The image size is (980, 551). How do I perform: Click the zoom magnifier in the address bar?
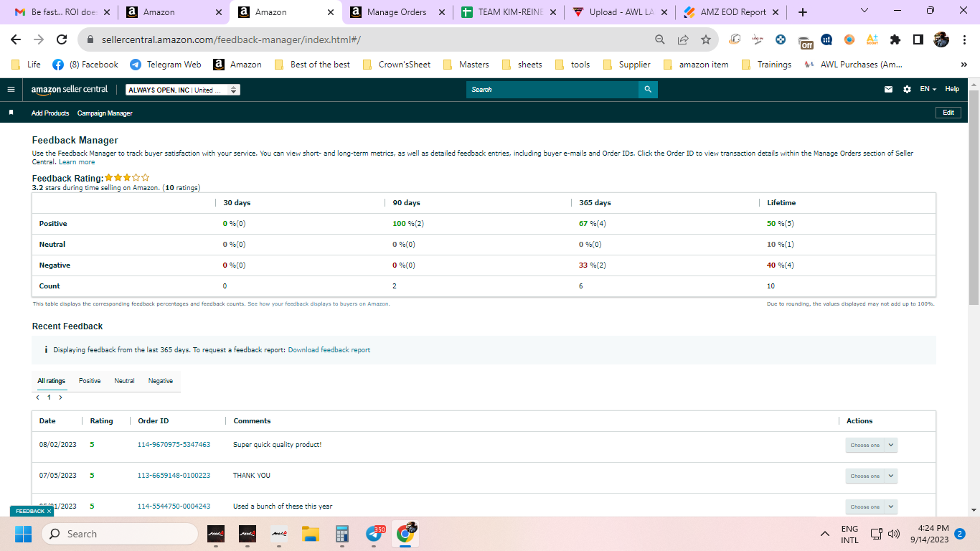660,39
